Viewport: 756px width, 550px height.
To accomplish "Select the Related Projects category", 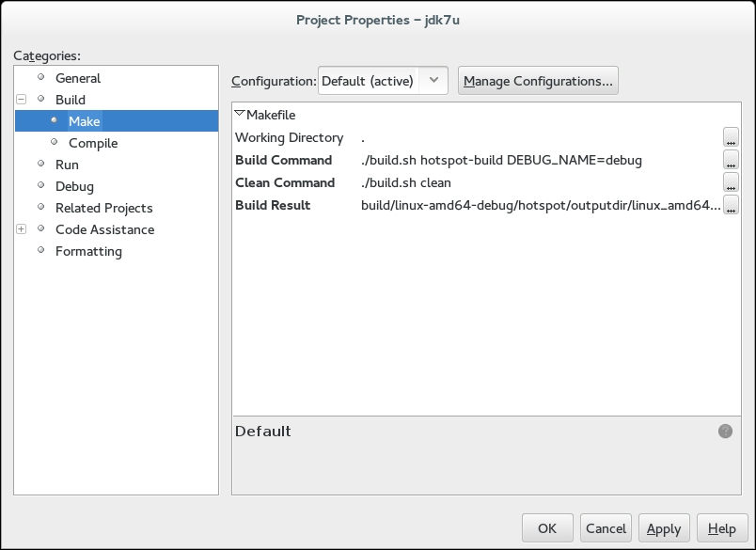I will pos(106,208).
